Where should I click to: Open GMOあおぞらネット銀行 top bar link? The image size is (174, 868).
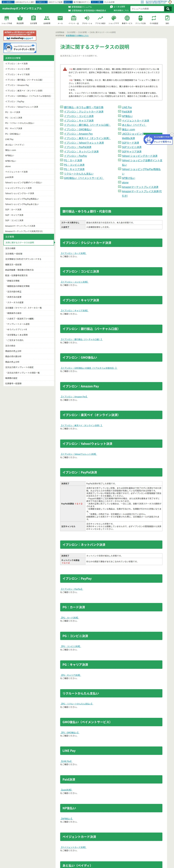point(25,2)
